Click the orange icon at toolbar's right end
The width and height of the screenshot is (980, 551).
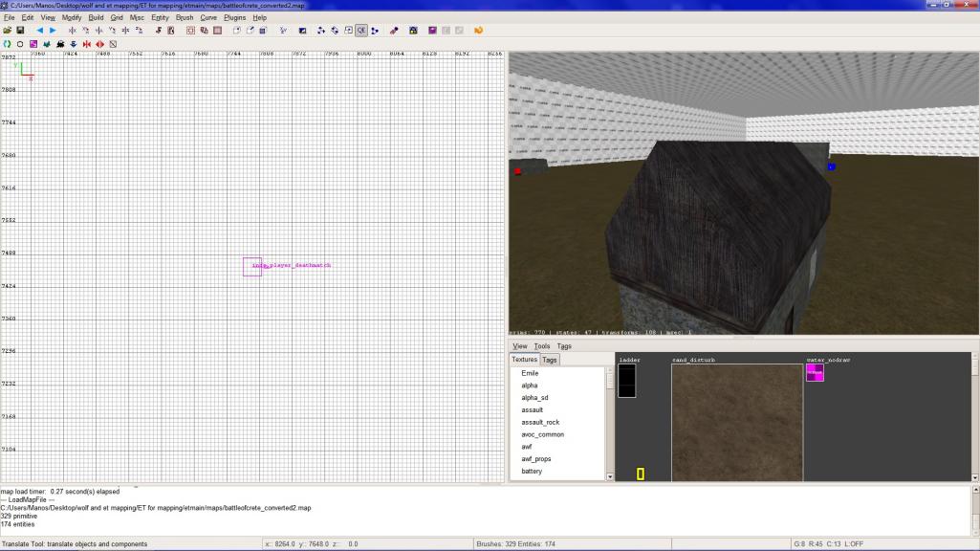coord(478,31)
